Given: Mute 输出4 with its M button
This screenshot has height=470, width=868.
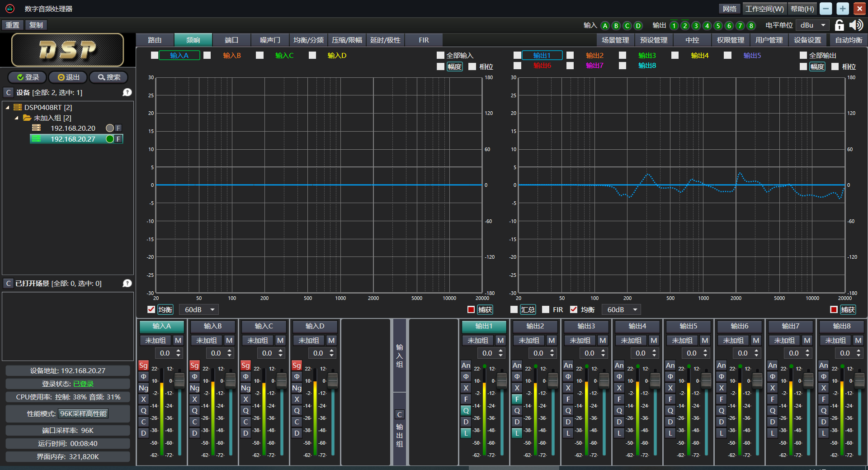Looking at the screenshot, I should point(654,341).
